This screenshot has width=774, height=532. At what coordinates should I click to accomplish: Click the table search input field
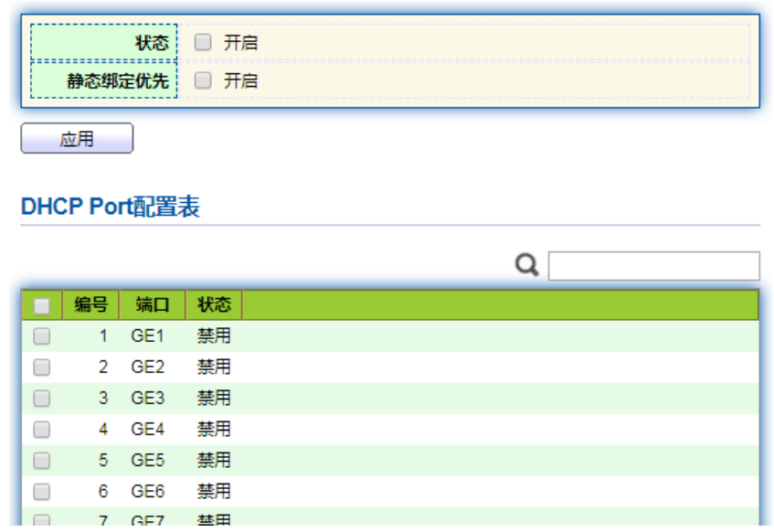click(x=653, y=266)
